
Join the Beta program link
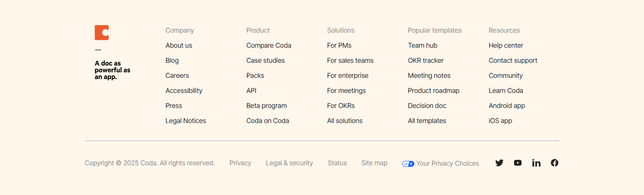[267, 105]
